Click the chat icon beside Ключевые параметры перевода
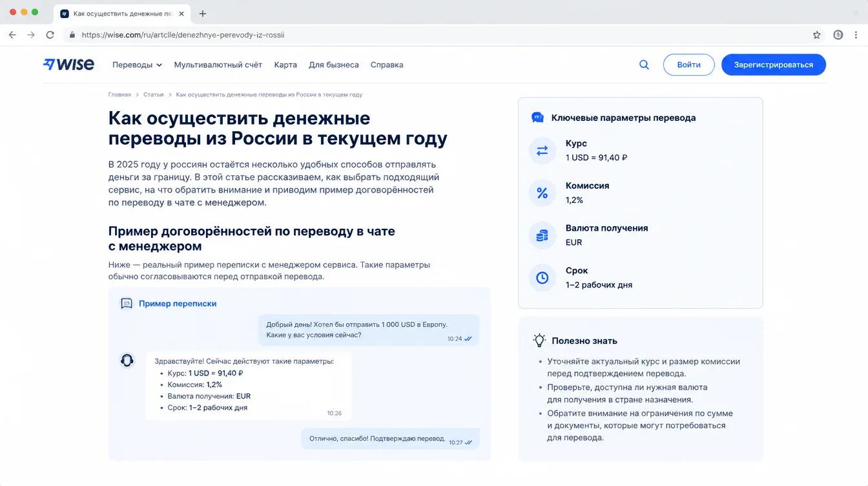This screenshot has height=486, width=868. tap(537, 118)
